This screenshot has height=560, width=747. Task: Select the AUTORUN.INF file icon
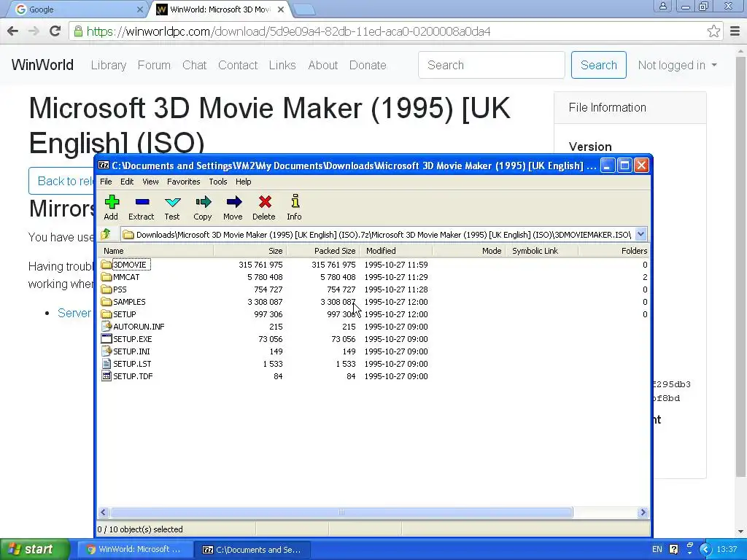click(107, 327)
